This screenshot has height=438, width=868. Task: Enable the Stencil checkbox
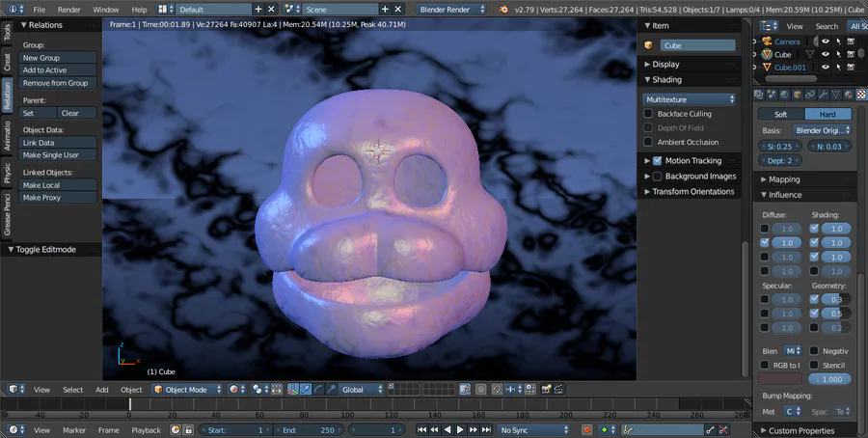(814, 365)
